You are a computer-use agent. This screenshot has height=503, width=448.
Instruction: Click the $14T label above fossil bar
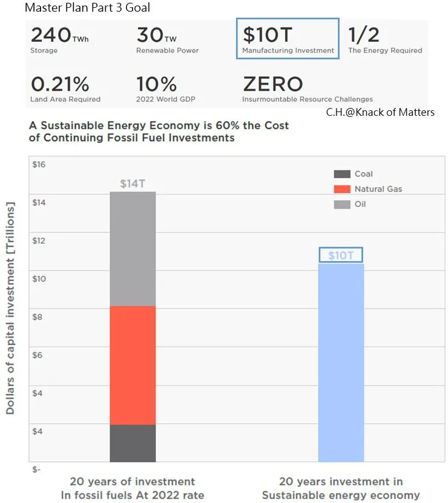(132, 184)
